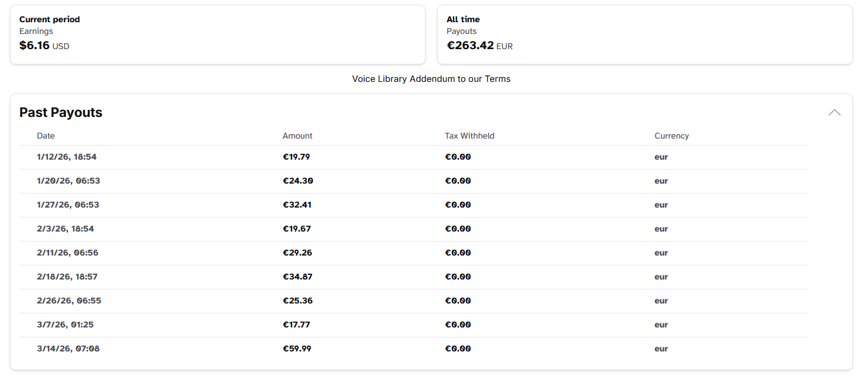Select the Currency column header
Screen dimensions: 868x383
pyautogui.click(x=671, y=135)
